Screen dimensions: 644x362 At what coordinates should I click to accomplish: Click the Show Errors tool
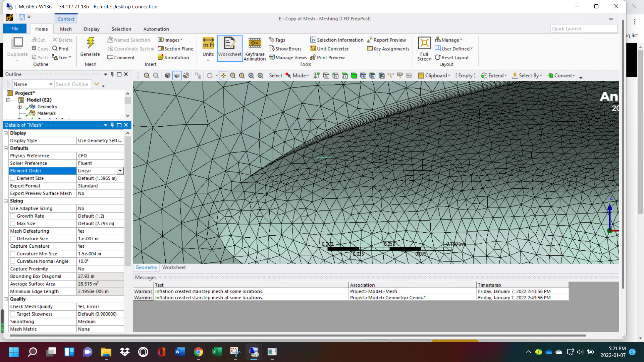tap(285, 49)
